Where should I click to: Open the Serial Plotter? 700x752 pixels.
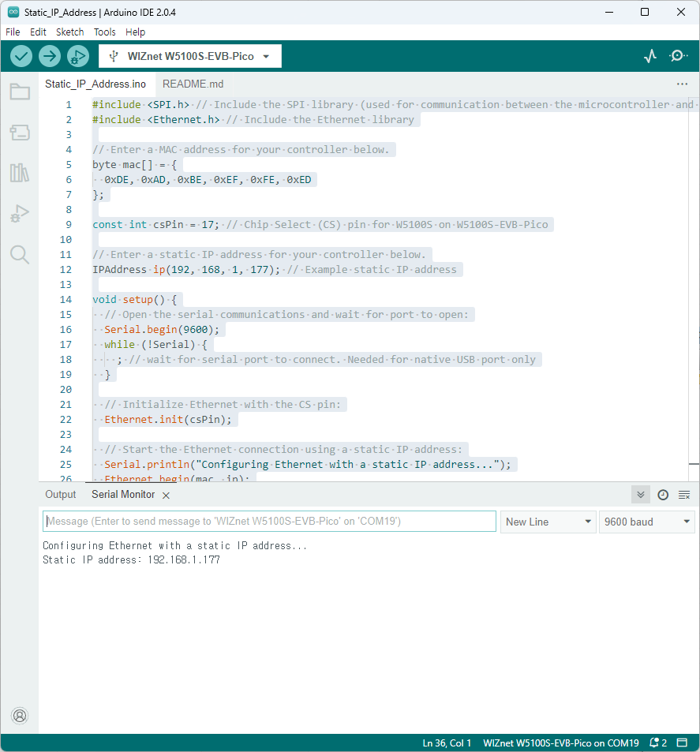click(x=649, y=55)
